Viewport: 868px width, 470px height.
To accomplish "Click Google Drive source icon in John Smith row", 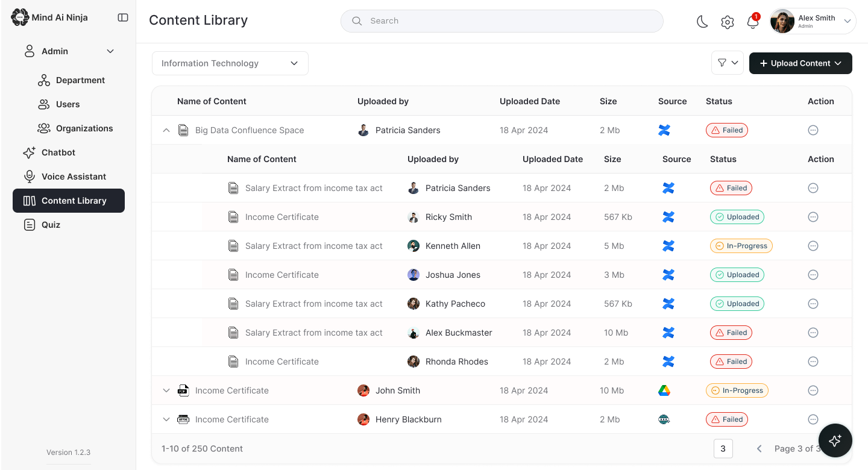I will click(664, 390).
